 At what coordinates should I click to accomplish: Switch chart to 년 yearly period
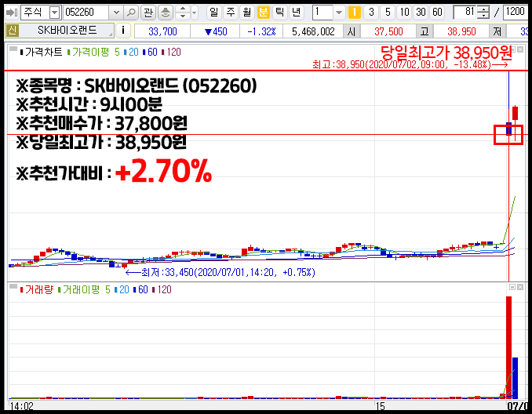coord(296,13)
